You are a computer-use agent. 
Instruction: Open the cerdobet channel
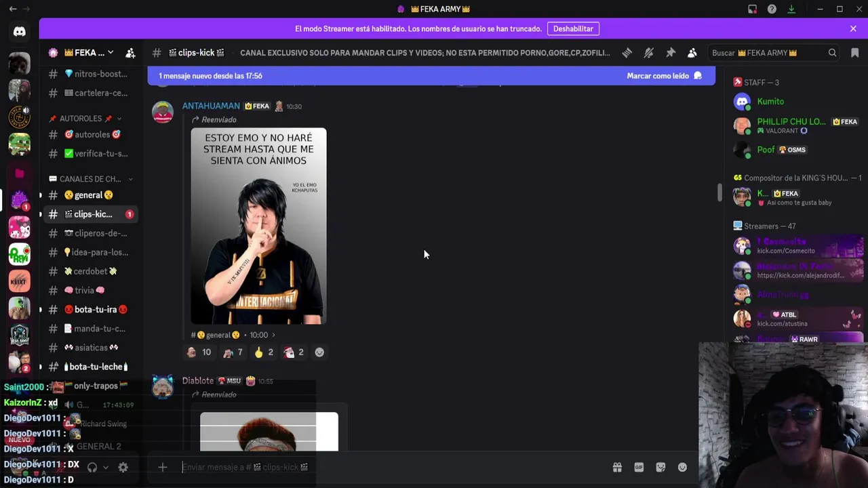tap(90, 271)
